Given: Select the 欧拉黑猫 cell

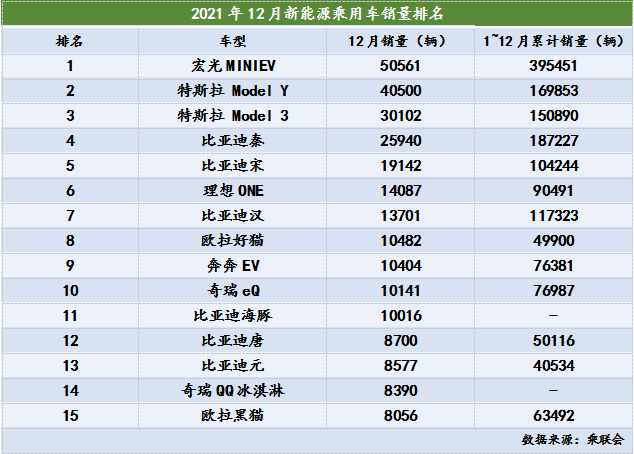Looking at the screenshot, I should (233, 416).
